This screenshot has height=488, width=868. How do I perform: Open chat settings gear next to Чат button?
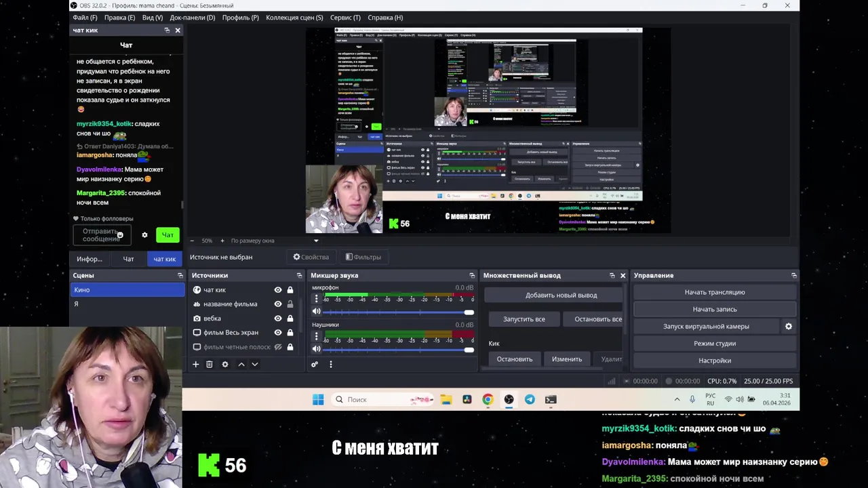[144, 235]
